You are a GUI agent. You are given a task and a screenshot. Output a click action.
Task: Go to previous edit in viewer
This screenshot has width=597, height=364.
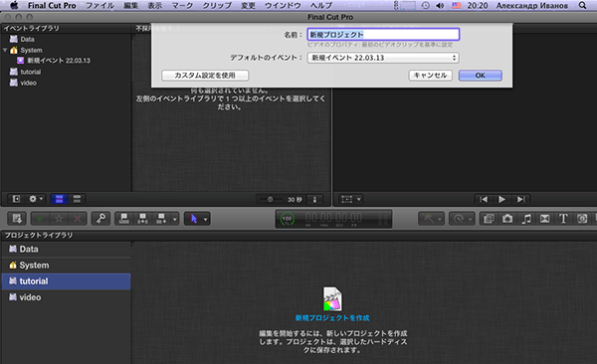[484, 199]
